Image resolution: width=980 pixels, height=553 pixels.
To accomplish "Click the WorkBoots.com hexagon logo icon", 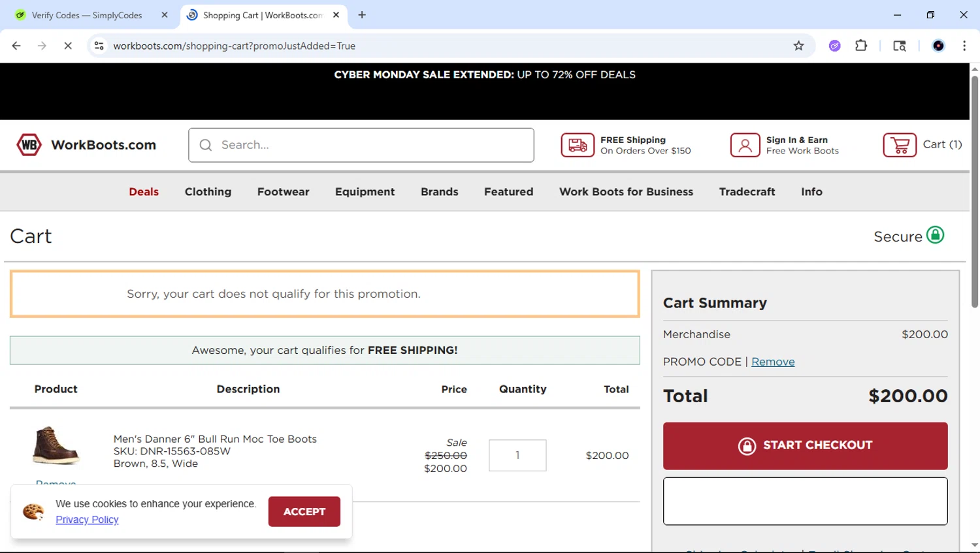I will coord(29,145).
